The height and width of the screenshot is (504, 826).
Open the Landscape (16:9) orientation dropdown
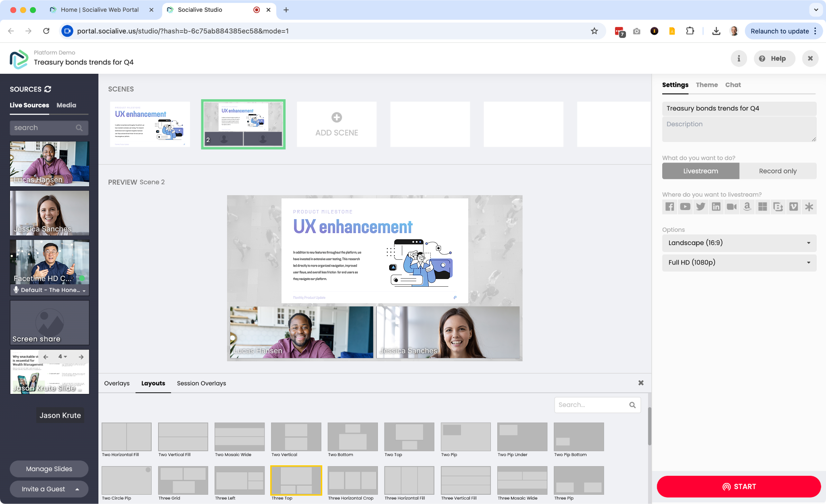(739, 243)
